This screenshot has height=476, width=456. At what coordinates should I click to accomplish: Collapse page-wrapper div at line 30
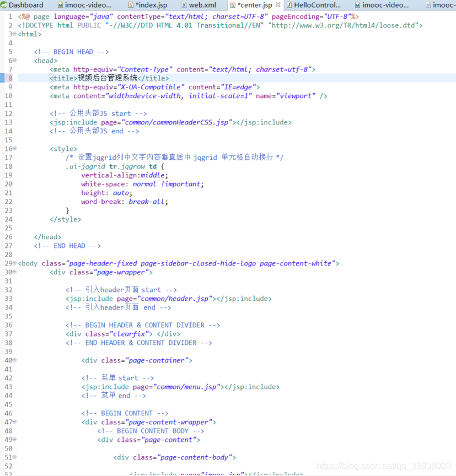14,272
